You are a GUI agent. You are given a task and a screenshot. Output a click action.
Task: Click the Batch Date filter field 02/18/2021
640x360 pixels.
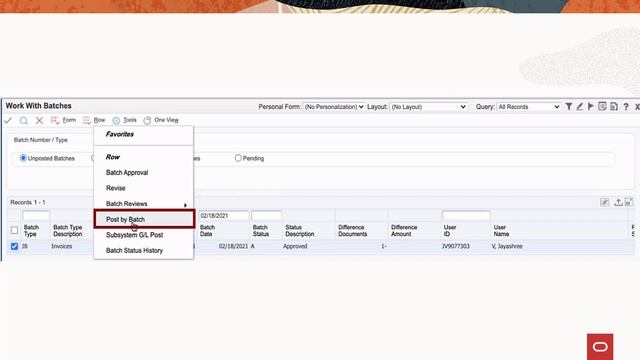(x=224, y=216)
